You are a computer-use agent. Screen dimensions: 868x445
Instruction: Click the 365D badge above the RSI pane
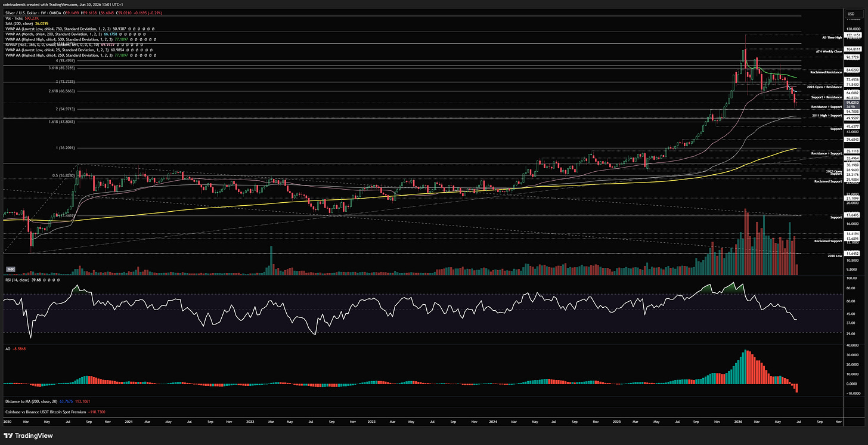pyautogui.click(x=10, y=270)
